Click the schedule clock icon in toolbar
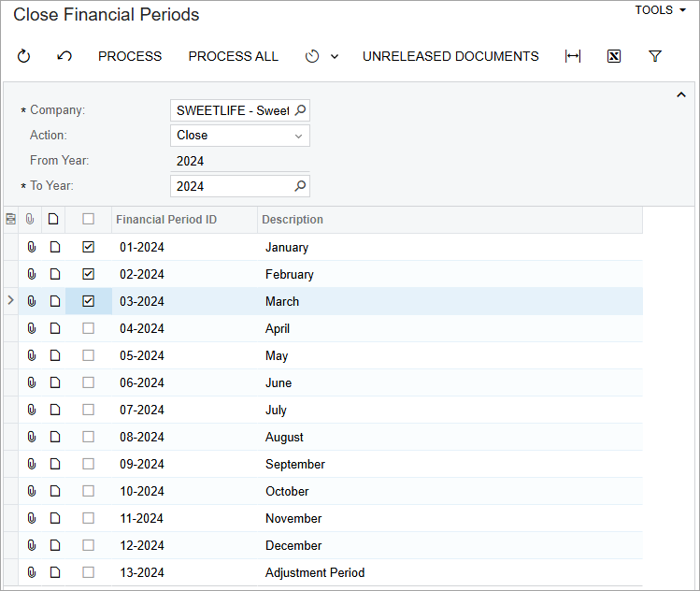The width and height of the screenshot is (700, 591). [x=312, y=56]
